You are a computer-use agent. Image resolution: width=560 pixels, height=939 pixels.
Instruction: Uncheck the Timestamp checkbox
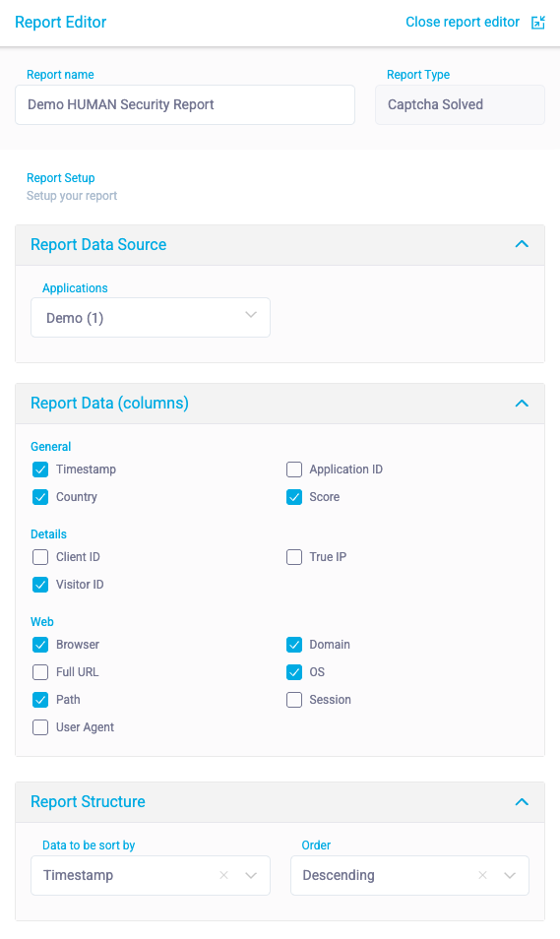(x=40, y=469)
